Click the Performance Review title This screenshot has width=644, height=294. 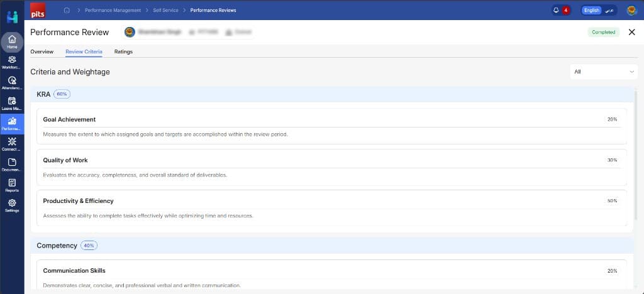click(x=69, y=32)
